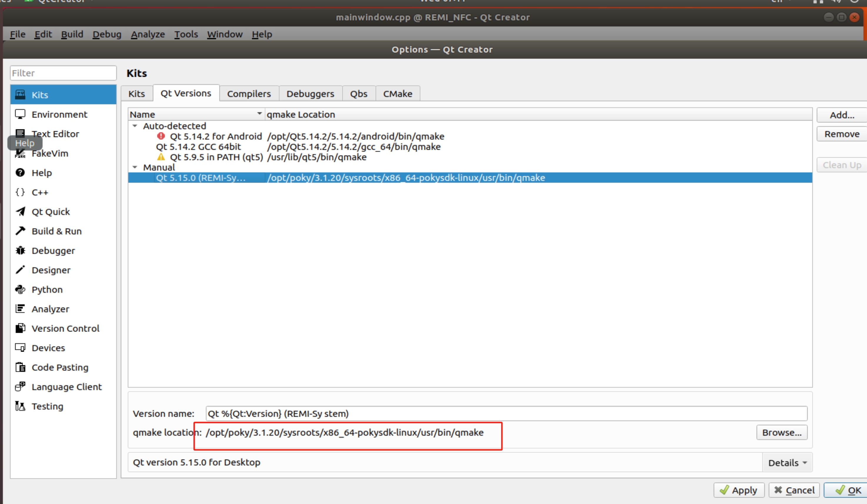Open C++ settings braces icon
Image resolution: width=867 pixels, height=504 pixels.
pyautogui.click(x=20, y=192)
